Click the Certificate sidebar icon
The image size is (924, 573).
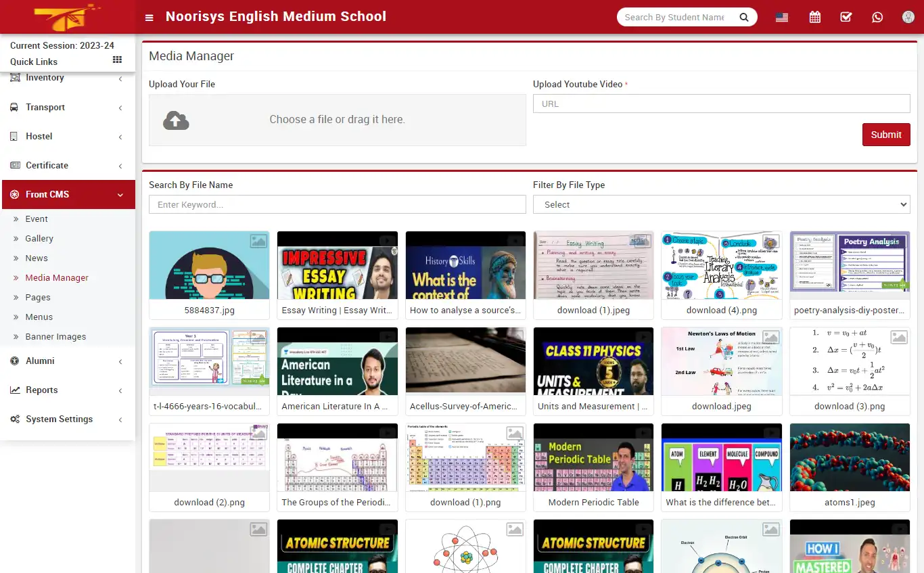(14, 165)
